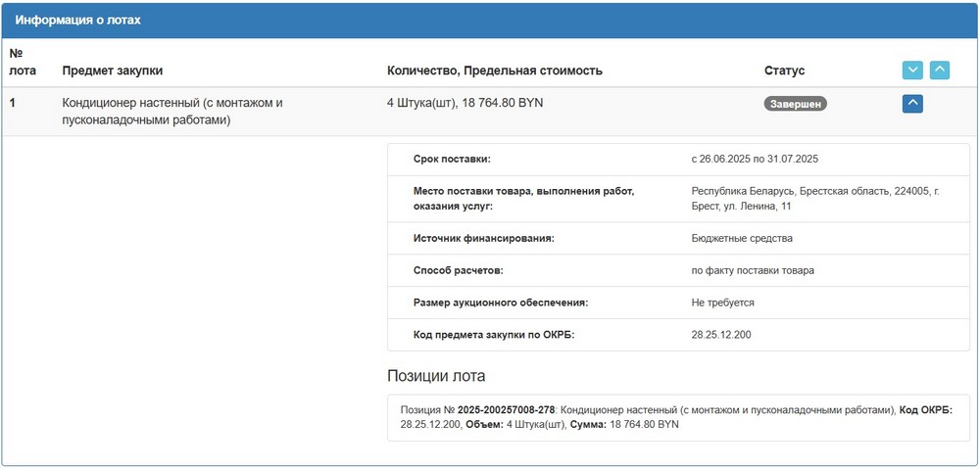The width and height of the screenshot is (980, 469).
Task: Click the delivery address in Brest
Action: point(814,199)
